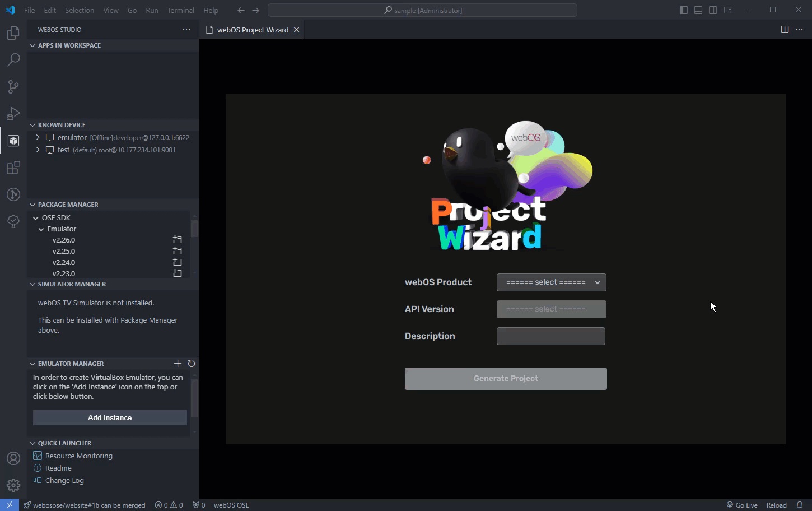Open errors and warnings status entry
The height and width of the screenshot is (511, 812).
tap(169, 505)
